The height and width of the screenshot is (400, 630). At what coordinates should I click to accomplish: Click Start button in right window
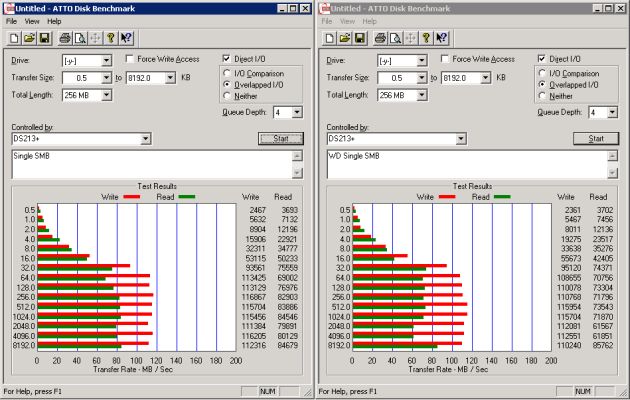(596, 139)
